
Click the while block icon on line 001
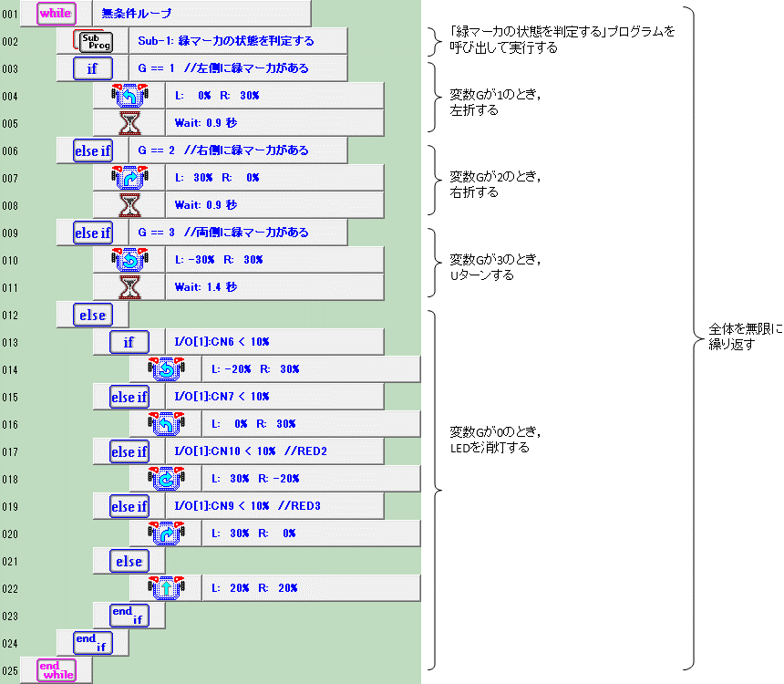[x=57, y=14]
